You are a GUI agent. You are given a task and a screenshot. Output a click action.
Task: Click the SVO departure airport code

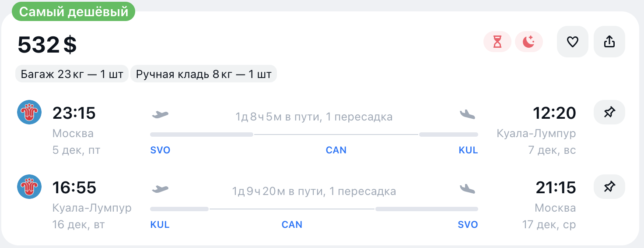[x=160, y=150]
